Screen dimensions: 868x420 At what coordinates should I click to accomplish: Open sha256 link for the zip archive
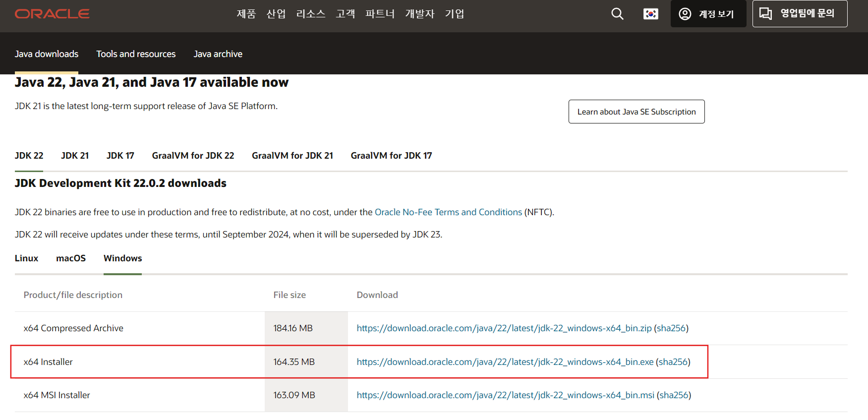pos(671,328)
